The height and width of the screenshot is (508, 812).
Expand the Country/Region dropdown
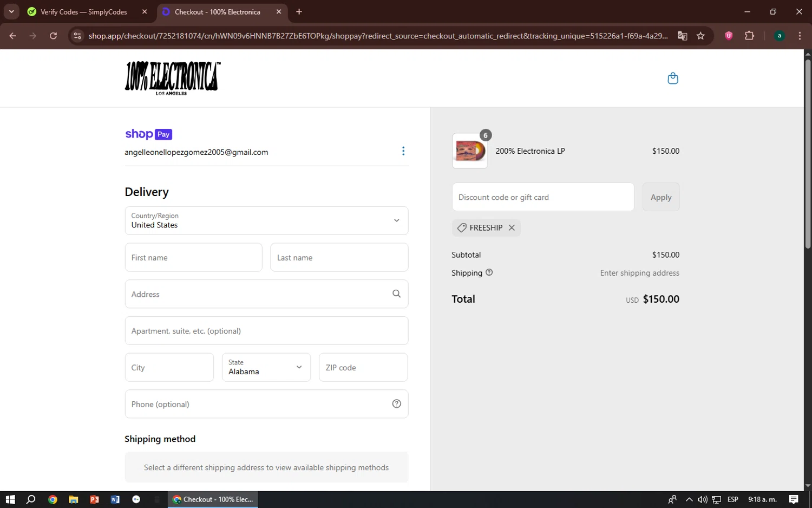point(266,220)
